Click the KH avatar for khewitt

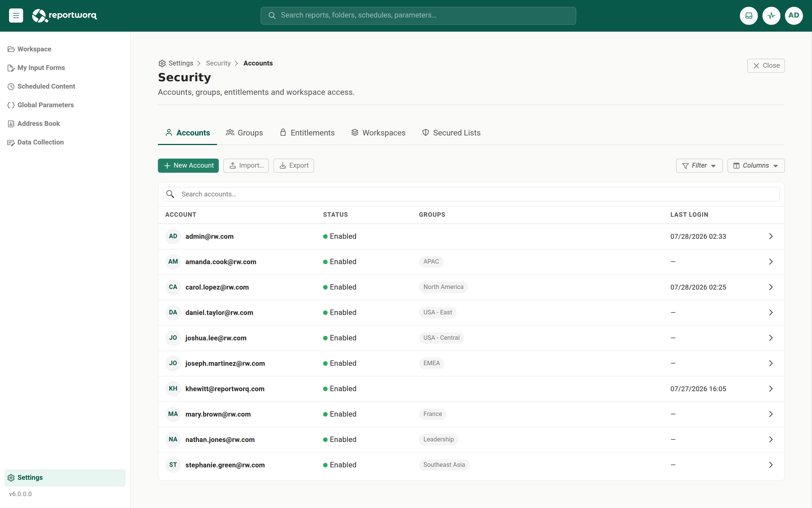coord(173,389)
